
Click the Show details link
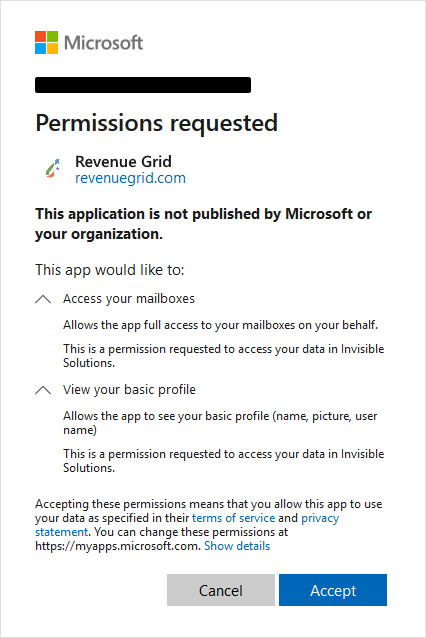coord(237,546)
